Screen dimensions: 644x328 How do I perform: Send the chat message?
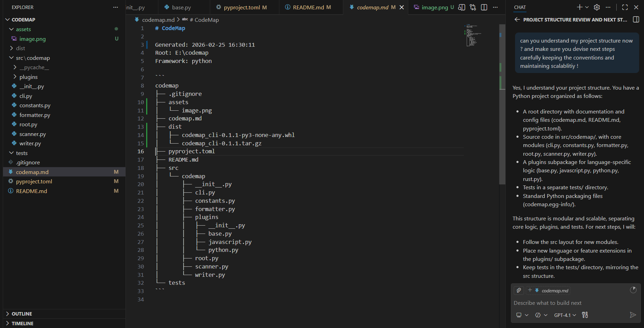pyautogui.click(x=633, y=315)
